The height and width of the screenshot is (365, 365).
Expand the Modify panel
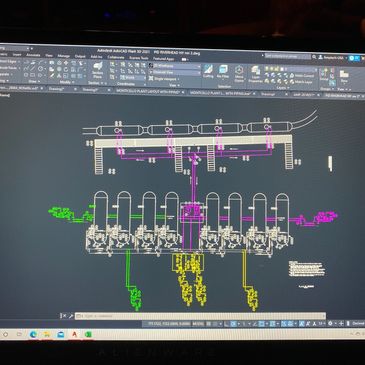(66, 82)
